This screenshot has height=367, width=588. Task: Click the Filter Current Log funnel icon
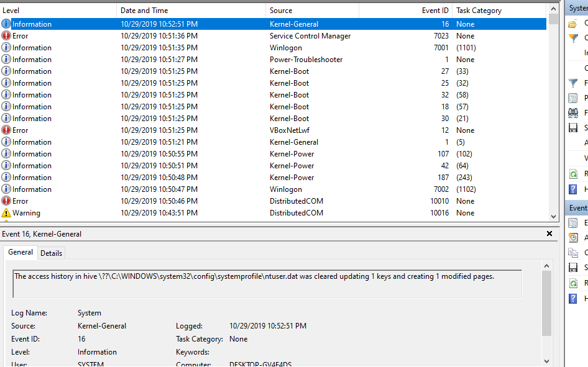573,83
